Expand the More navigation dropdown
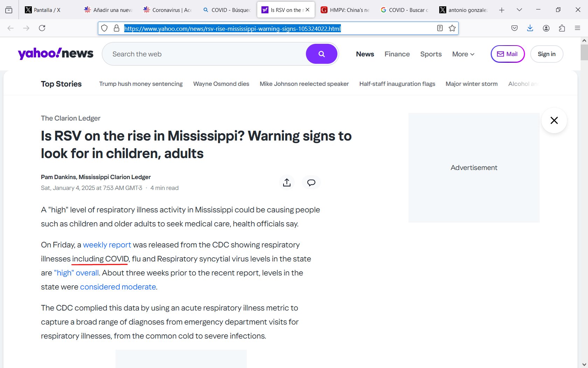This screenshot has height=368, width=588. point(463,54)
